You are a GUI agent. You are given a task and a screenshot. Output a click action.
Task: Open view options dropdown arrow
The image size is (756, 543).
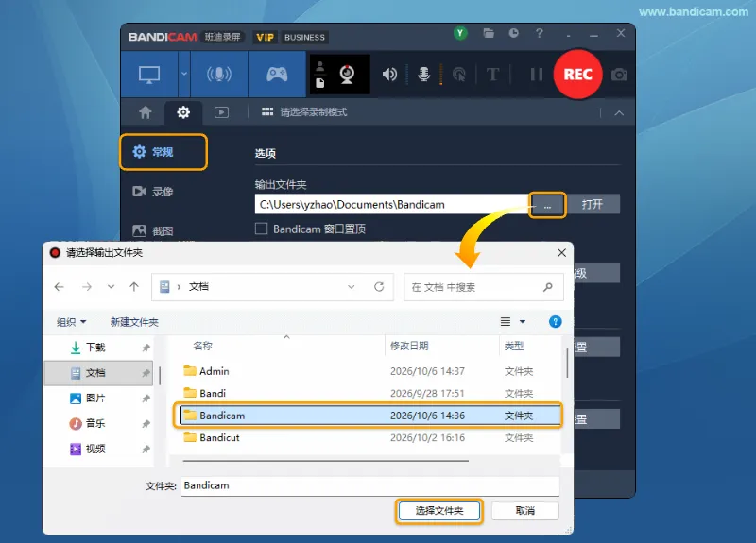523,321
